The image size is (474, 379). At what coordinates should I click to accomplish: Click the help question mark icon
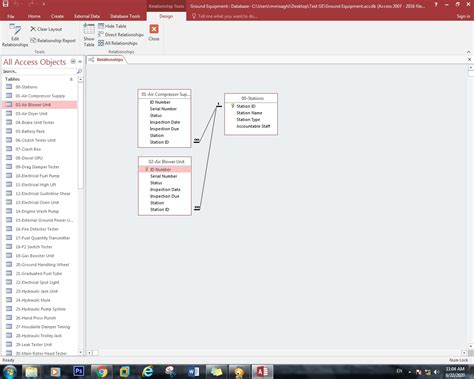(x=436, y=5)
